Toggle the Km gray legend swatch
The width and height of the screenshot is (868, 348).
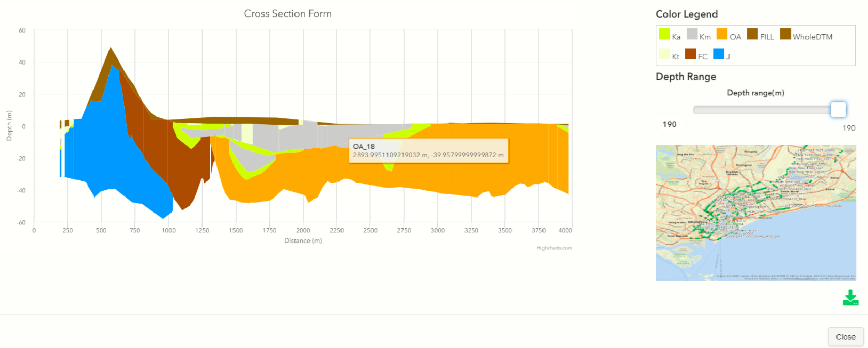pyautogui.click(x=692, y=34)
